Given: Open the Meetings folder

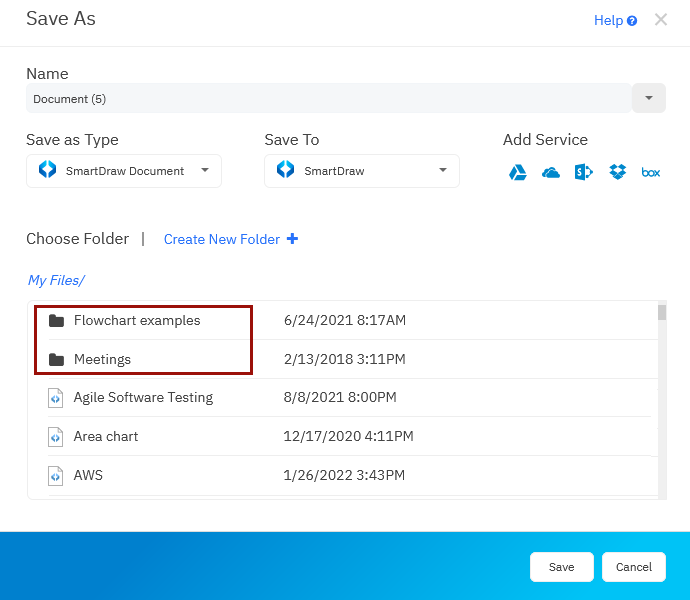Looking at the screenshot, I should [x=102, y=359].
